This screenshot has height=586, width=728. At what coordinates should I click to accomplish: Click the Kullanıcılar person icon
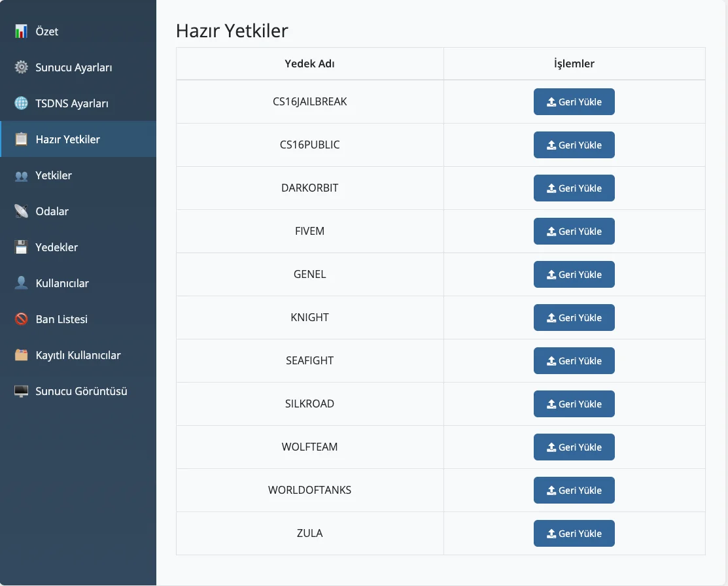(x=21, y=283)
